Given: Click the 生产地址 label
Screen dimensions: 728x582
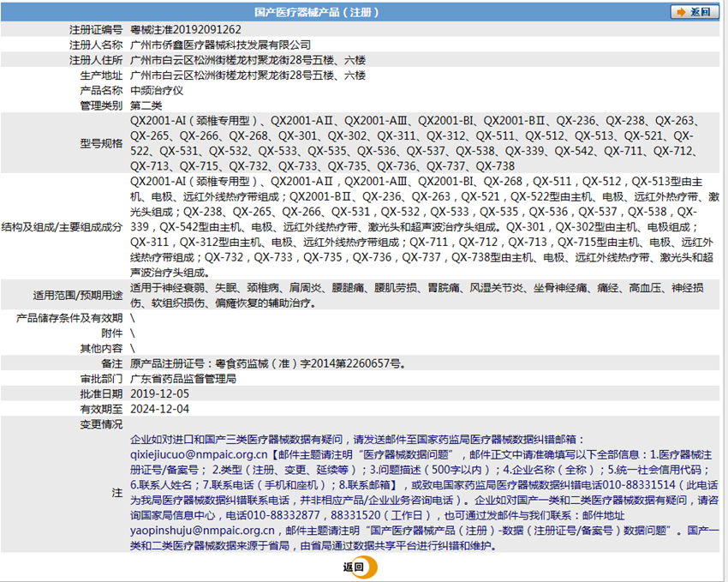Looking at the screenshot, I should 101,75.
